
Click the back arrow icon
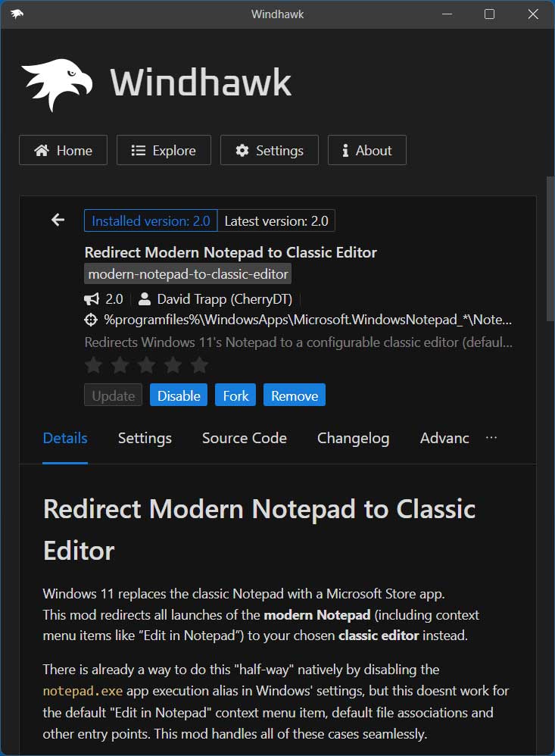(58, 220)
